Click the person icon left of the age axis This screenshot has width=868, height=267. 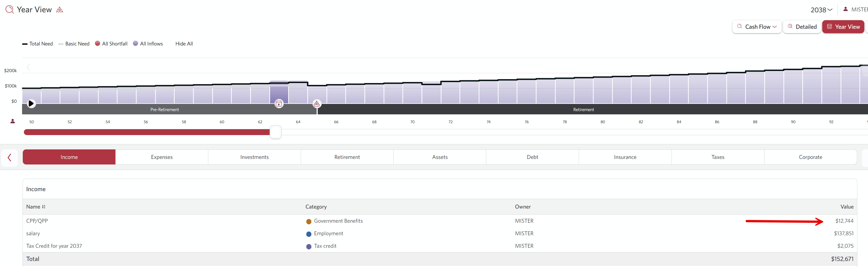(13, 121)
